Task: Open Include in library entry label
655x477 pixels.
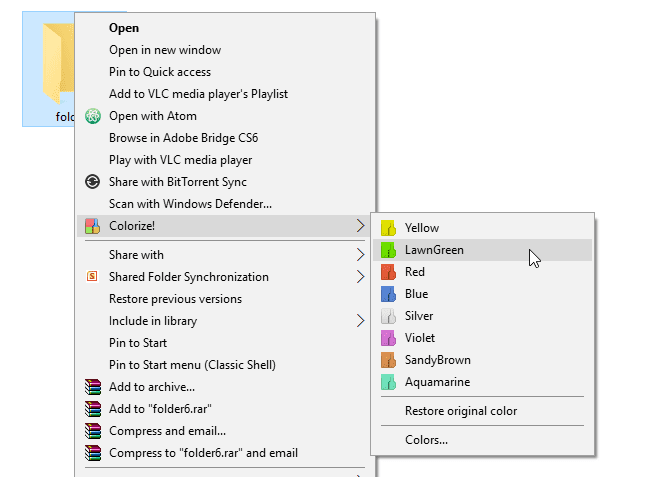Action: tap(153, 321)
